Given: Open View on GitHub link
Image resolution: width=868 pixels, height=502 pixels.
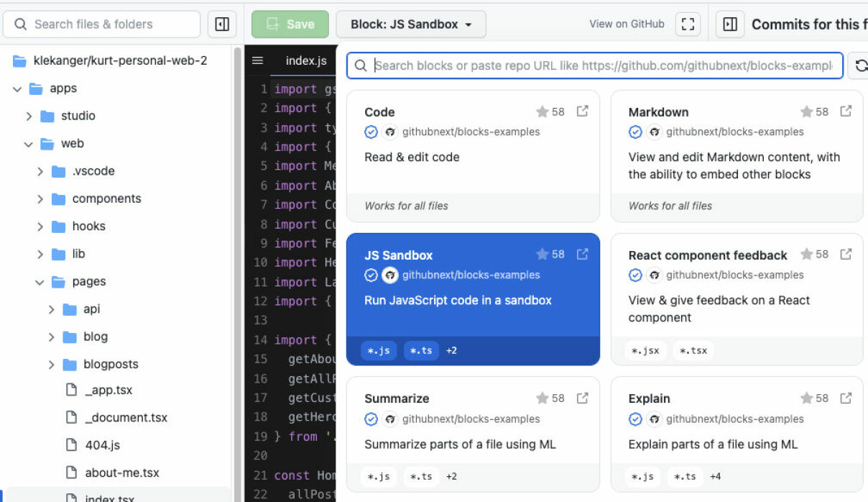Looking at the screenshot, I should click(x=627, y=24).
